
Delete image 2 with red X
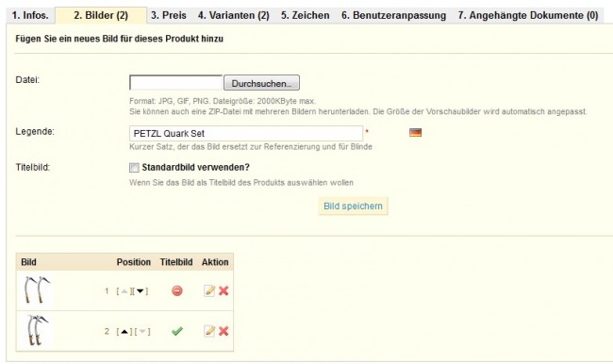224,332
